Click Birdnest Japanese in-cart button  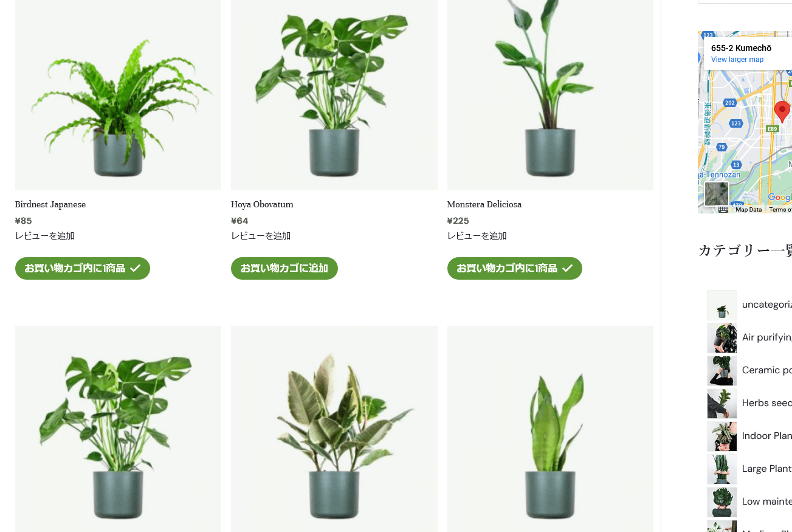83,268
